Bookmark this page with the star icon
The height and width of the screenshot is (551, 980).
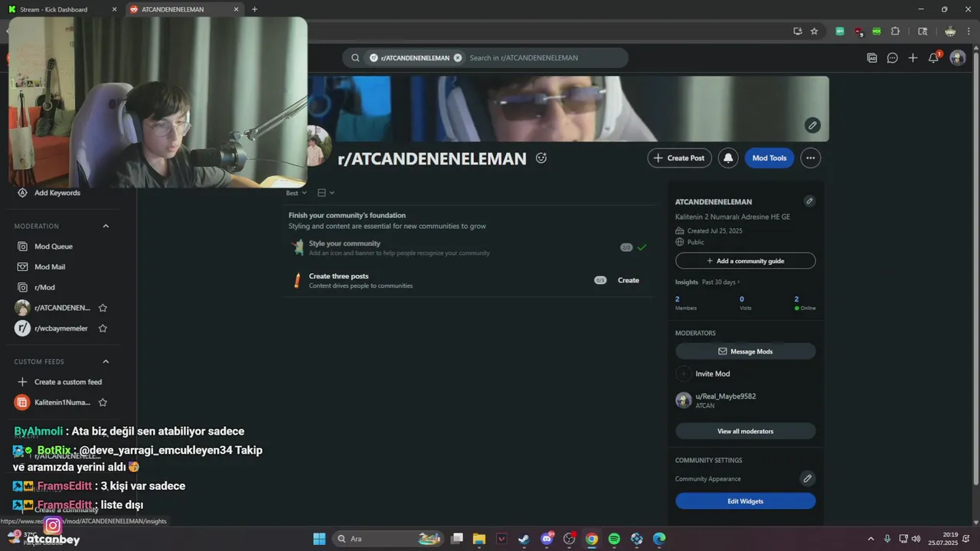[814, 31]
